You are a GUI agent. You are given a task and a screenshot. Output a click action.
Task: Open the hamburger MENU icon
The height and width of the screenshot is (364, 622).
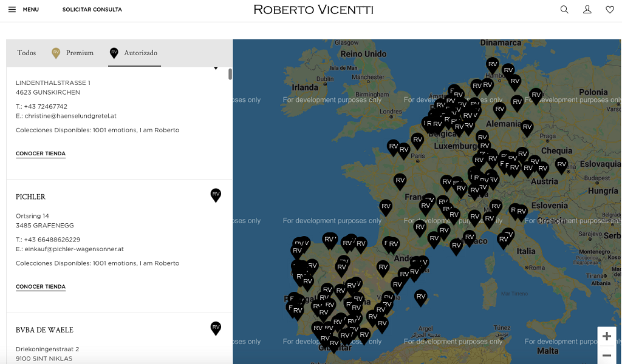pos(12,10)
